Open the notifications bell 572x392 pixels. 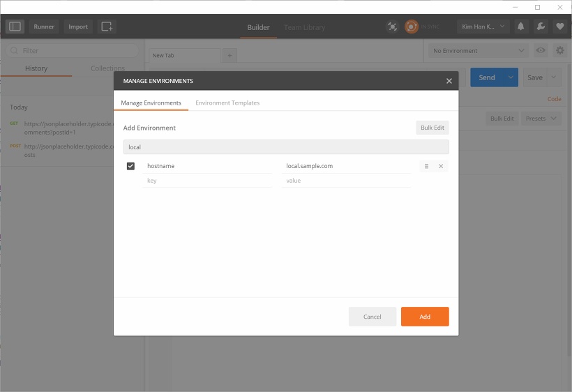point(521,27)
